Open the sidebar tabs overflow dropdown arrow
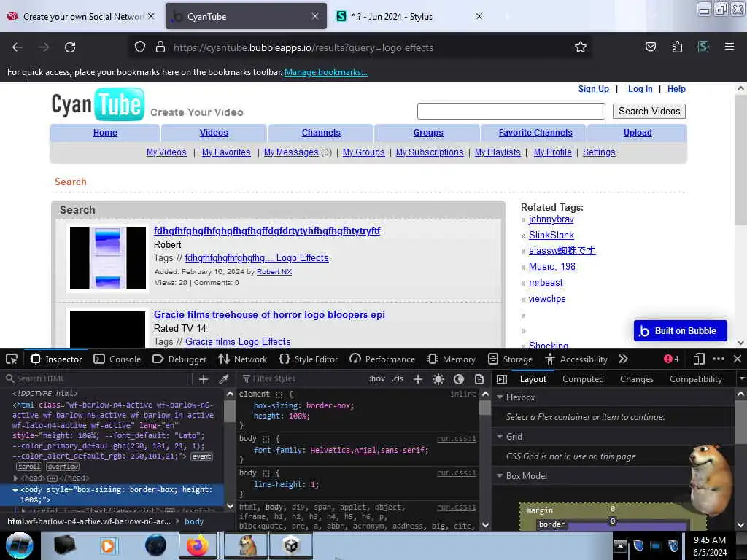This screenshot has width=747, height=560. (x=741, y=379)
